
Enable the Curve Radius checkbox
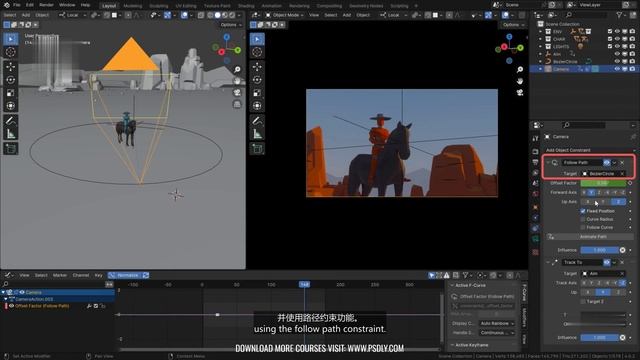click(x=583, y=219)
